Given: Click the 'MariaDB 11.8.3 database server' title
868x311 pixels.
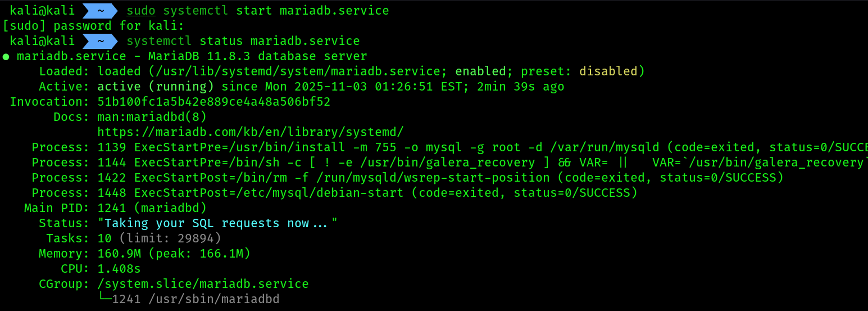Looking at the screenshot, I should pos(258,56).
